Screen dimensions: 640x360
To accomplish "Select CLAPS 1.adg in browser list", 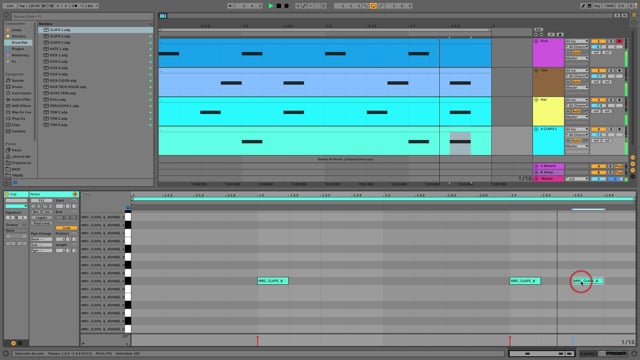I will coord(96,30).
